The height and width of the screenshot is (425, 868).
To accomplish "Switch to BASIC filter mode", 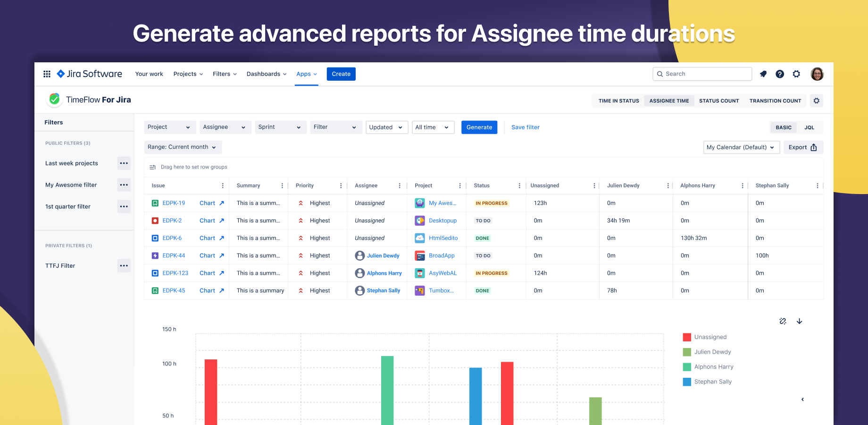I will pyautogui.click(x=784, y=127).
